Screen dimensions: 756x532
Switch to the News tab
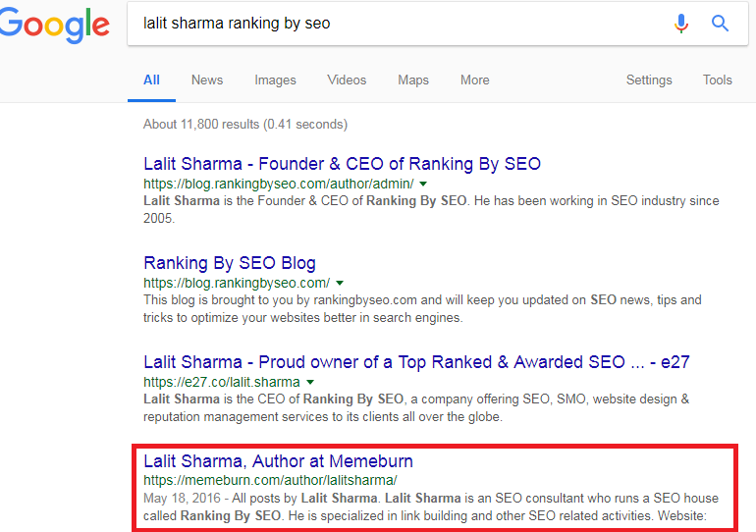click(207, 80)
